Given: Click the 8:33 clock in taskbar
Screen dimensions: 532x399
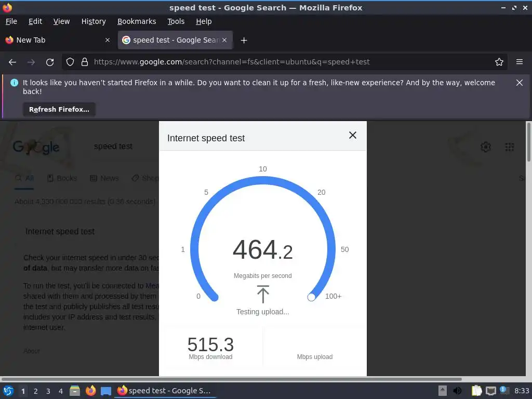Looking at the screenshot, I should coord(522,391).
